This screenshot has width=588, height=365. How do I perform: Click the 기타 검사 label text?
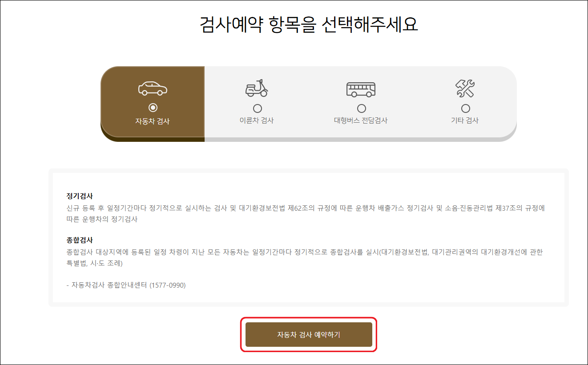coord(465,120)
